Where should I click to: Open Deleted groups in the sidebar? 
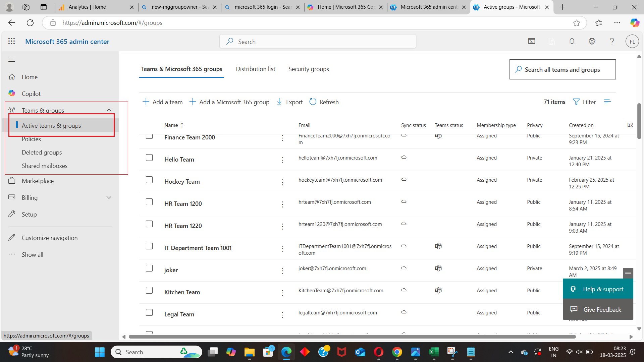point(42,152)
